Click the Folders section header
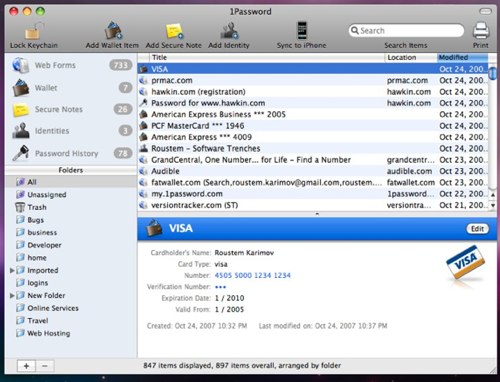 71,170
